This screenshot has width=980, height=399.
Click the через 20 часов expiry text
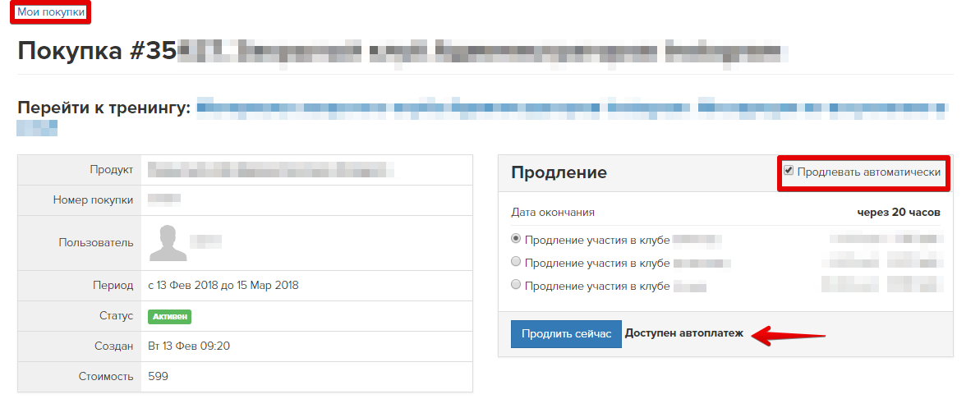point(898,212)
